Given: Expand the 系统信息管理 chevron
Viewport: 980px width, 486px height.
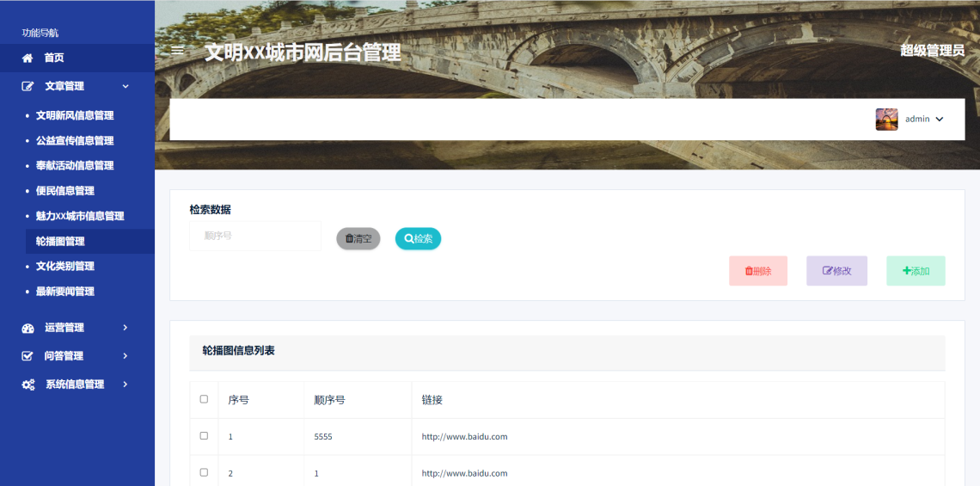Looking at the screenshot, I should pyautogui.click(x=126, y=384).
